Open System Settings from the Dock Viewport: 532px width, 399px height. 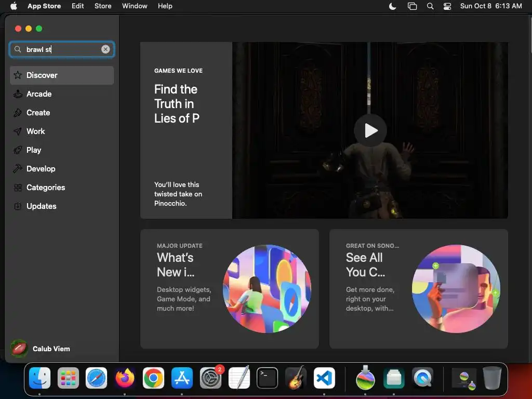210,378
